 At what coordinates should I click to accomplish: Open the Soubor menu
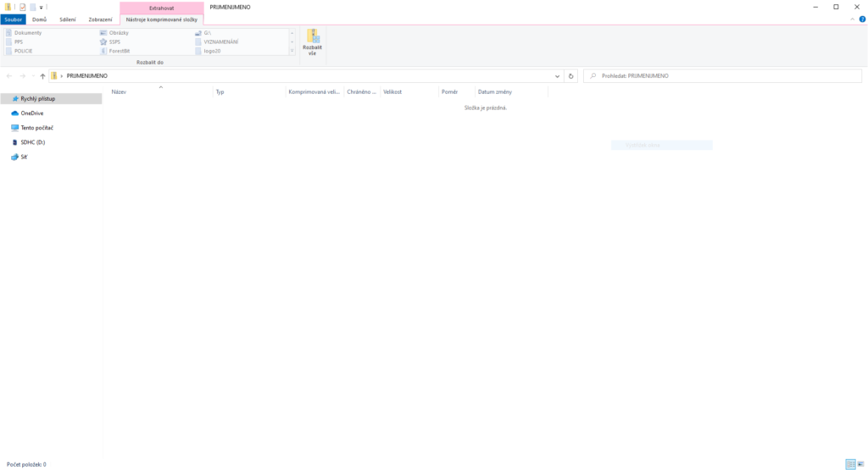[x=13, y=19]
